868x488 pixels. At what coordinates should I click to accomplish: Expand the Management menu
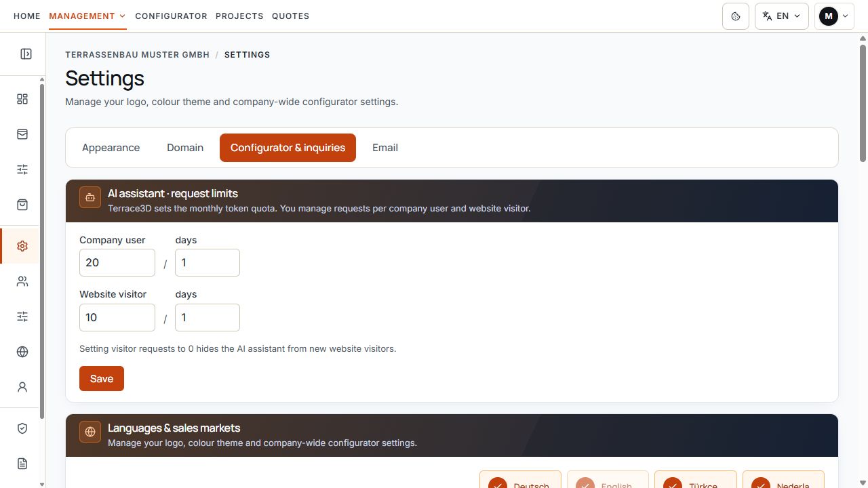point(87,16)
